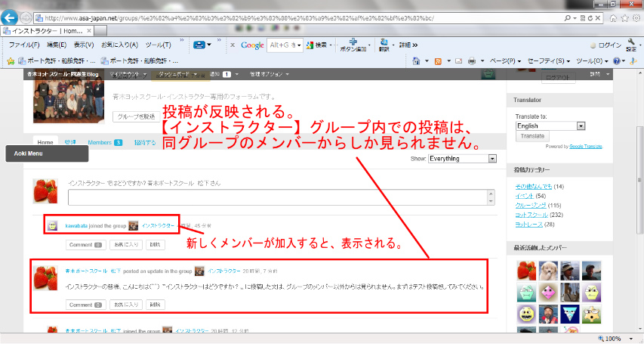Image resolution: width=644 pixels, height=344 pixels.
Task: Click the Home house icon at top right
Action: 613,18
